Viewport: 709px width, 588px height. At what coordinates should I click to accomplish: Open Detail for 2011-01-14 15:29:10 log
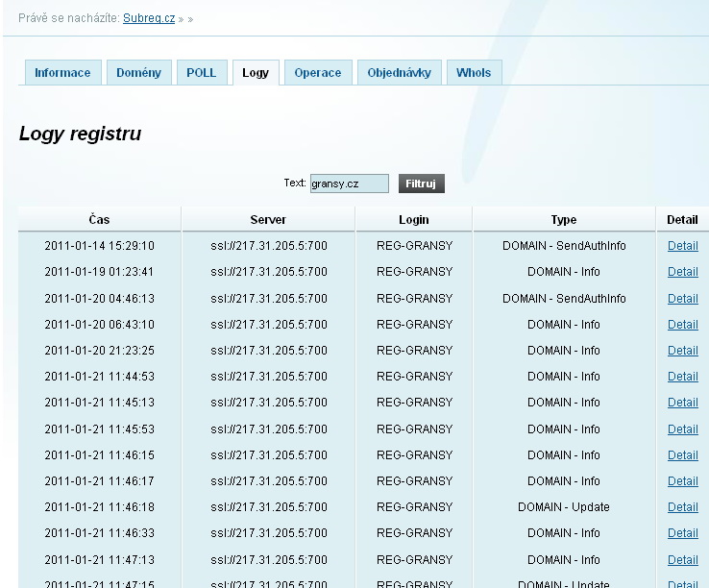(682, 246)
